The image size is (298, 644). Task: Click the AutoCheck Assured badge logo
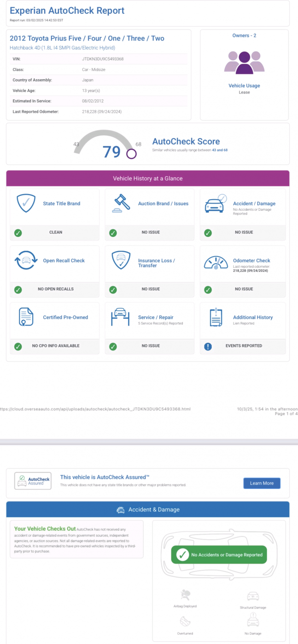[x=33, y=481]
